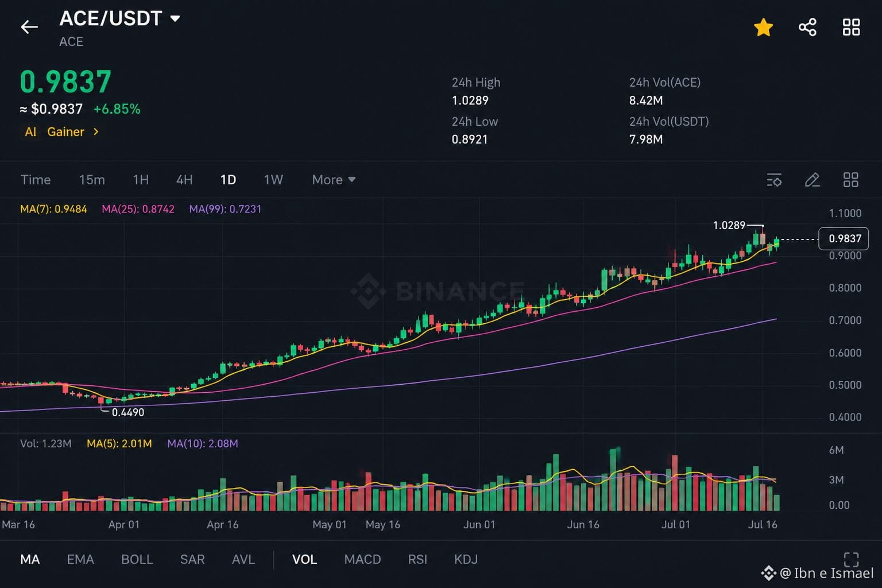Click the Jun 01 date label
Screen dimensions: 882x588
479,524
